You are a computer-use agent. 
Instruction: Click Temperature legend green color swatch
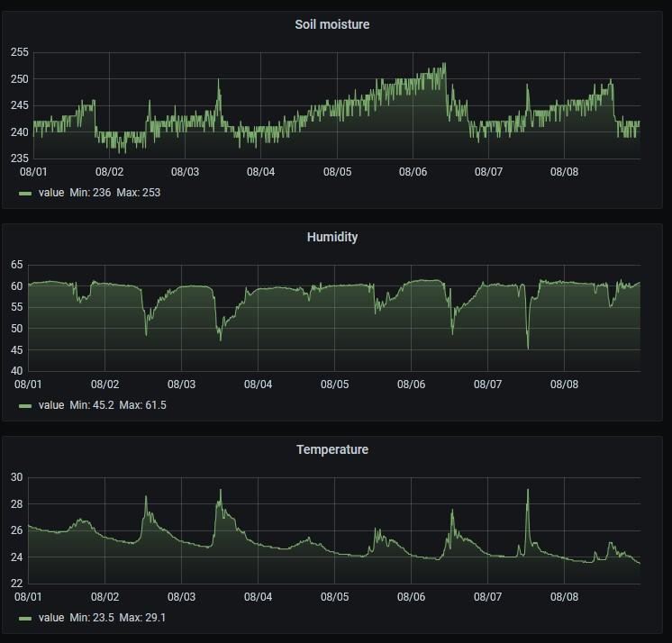pyautogui.click(x=25, y=618)
